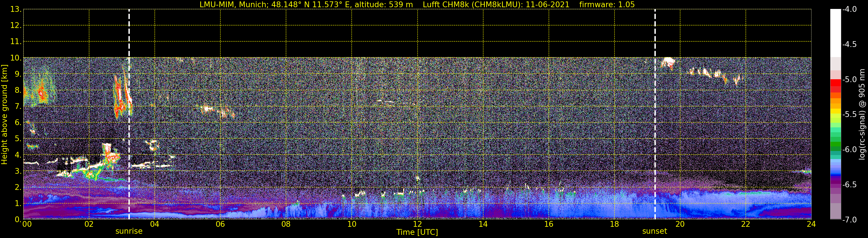This screenshot has height=238, width=868.
Task: Select the '10.' tick on the height axis
Action: click(16, 58)
